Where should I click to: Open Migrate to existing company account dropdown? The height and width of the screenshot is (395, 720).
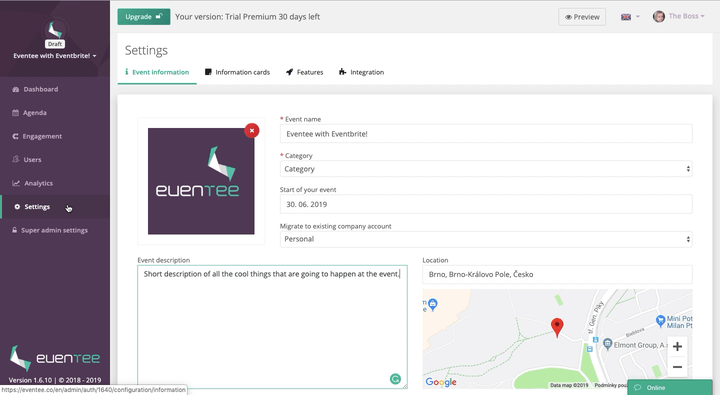coord(486,239)
